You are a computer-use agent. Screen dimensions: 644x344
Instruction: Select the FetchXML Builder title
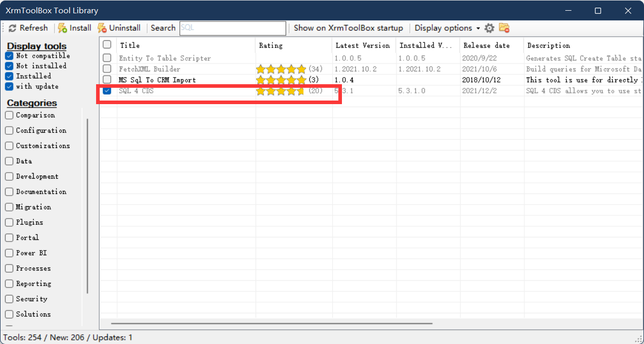(149, 69)
